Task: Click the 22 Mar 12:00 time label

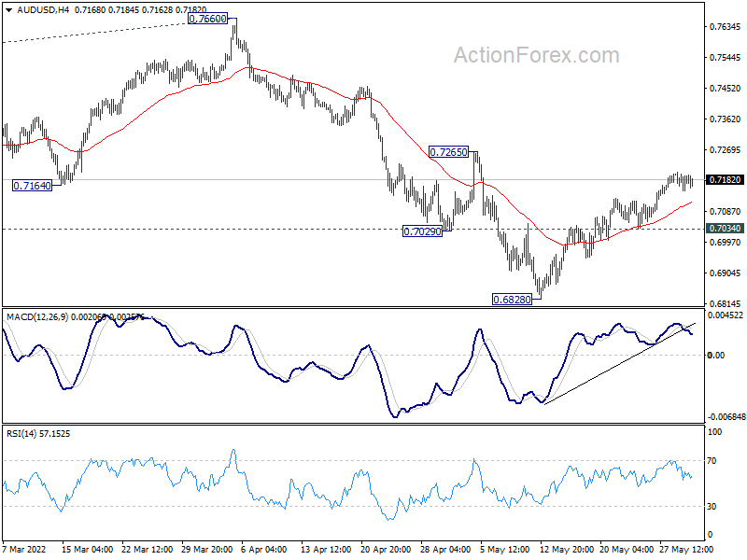Action: pos(148,550)
